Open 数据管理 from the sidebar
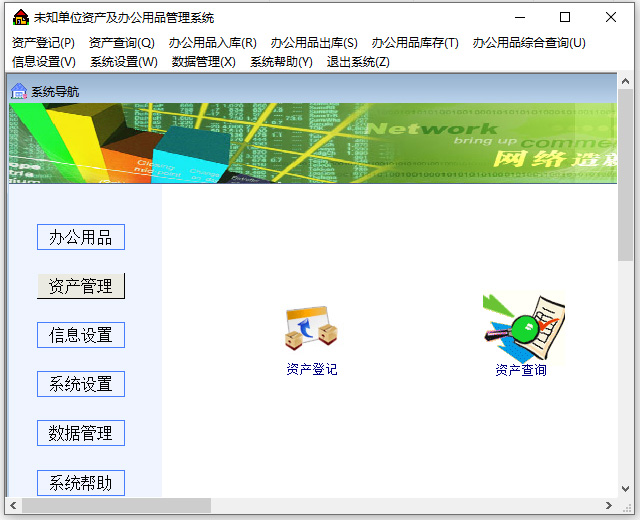The width and height of the screenshot is (640, 520). click(81, 433)
